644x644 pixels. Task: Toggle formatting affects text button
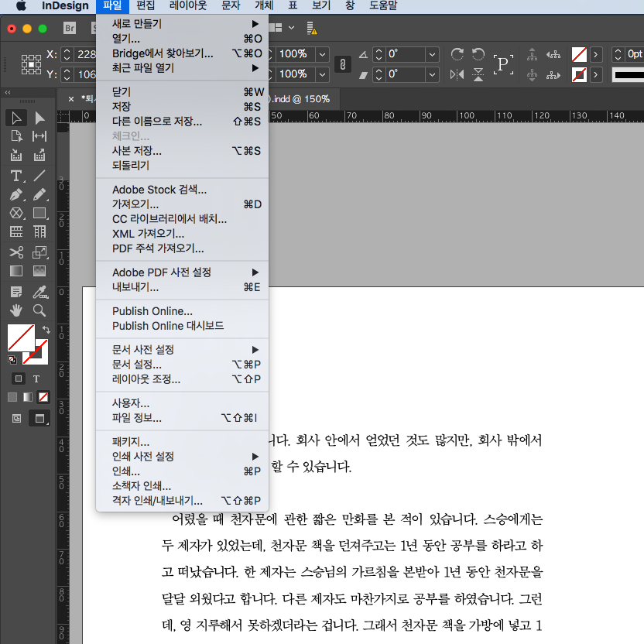click(36, 379)
